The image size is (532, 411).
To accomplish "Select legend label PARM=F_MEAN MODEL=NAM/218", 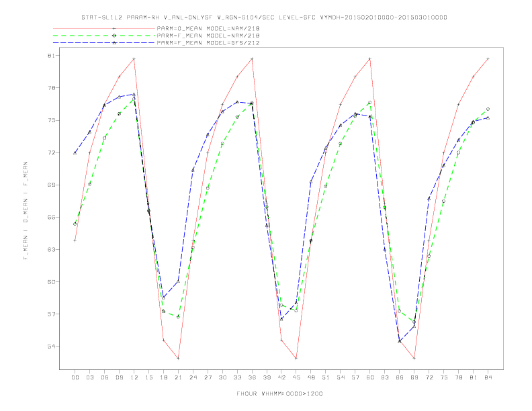I will pos(208,36).
